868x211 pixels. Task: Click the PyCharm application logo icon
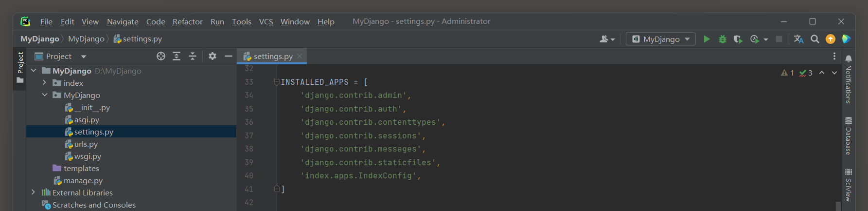[x=25, y=21]
